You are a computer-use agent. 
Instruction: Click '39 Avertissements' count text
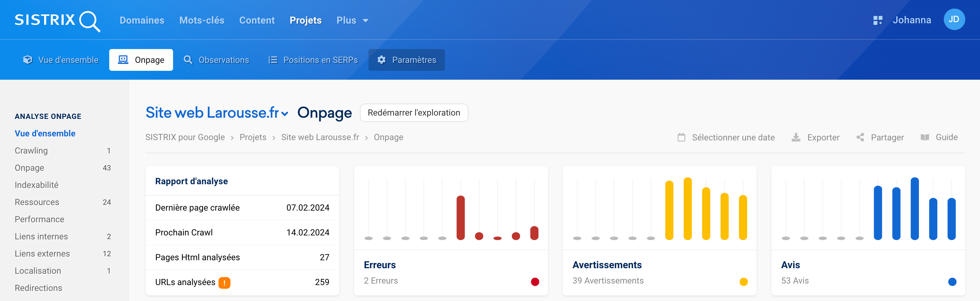click(608, 280)
